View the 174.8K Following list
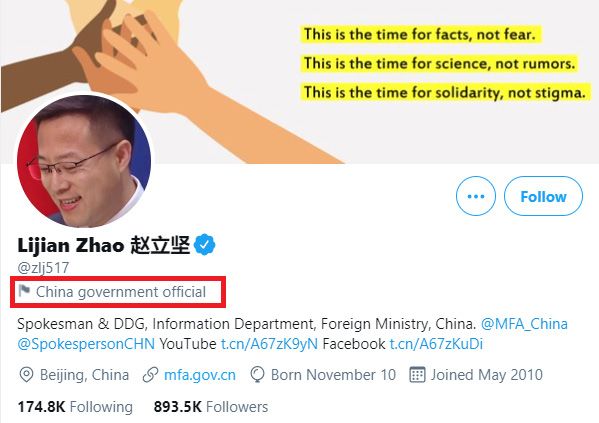The height and width of the screenshot is (423, 599). click(75, 407)
